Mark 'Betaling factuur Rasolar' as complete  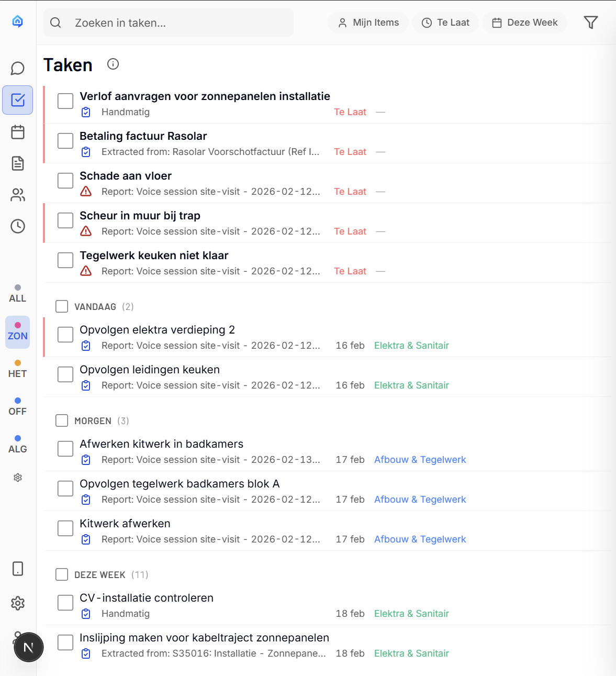[x=65, y=141]
